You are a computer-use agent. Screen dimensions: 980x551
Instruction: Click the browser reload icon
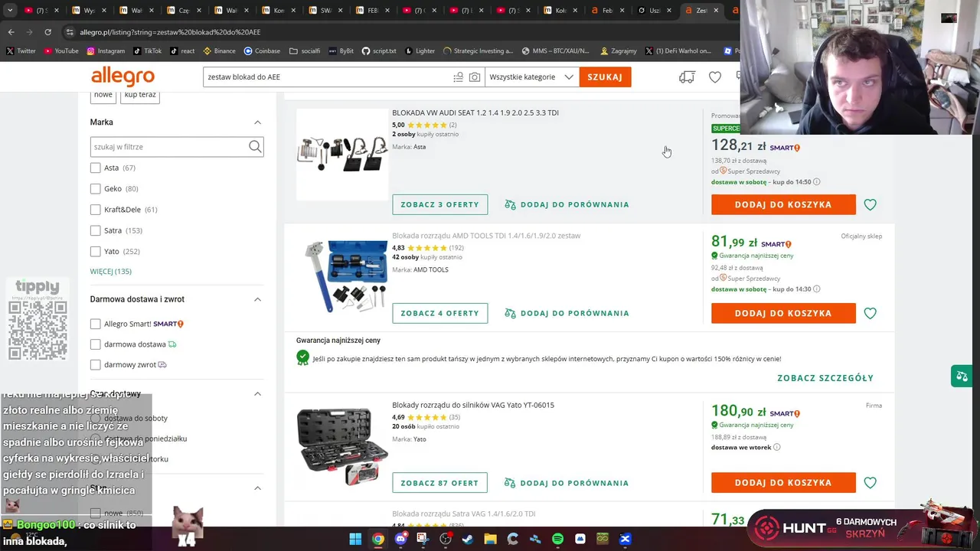(x=47, y=32)
